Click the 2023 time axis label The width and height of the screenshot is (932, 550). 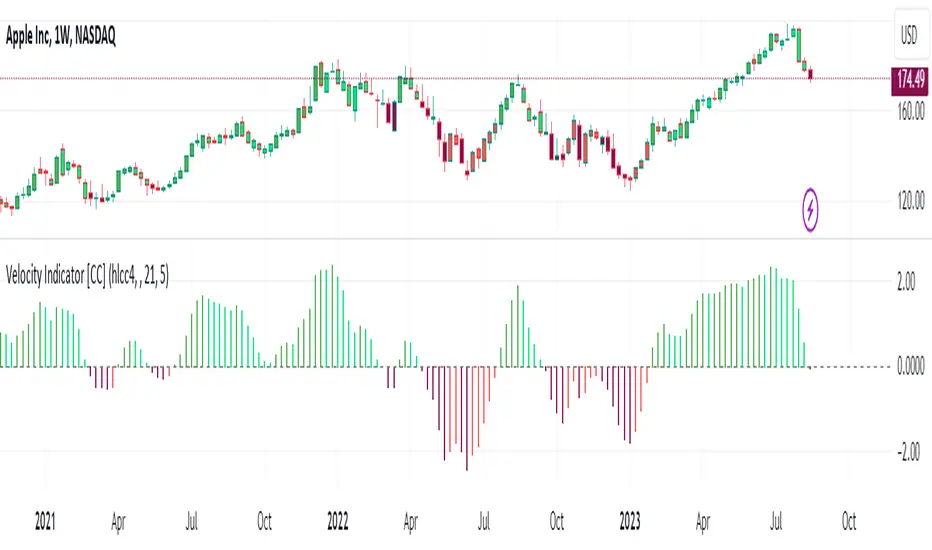pos(631,521)
